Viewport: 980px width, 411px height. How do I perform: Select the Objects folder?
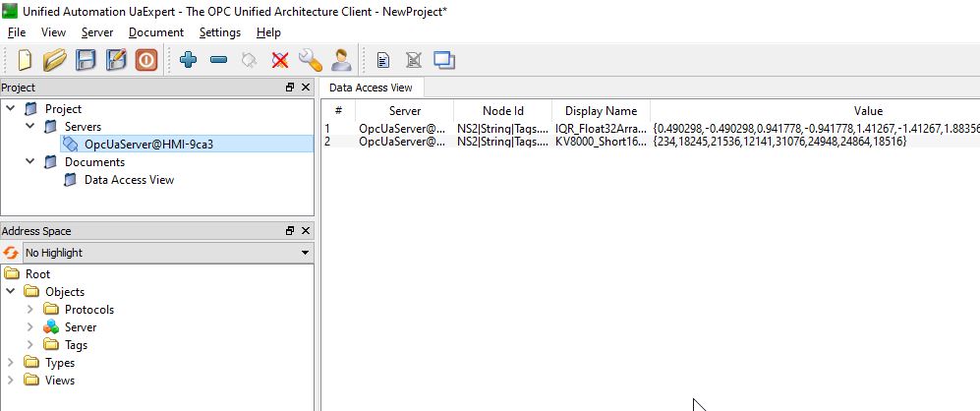pyautogui.click(x=64, y=291)
